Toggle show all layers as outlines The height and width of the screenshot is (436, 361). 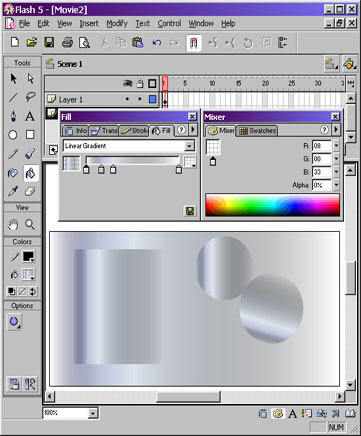coord(152,83)
